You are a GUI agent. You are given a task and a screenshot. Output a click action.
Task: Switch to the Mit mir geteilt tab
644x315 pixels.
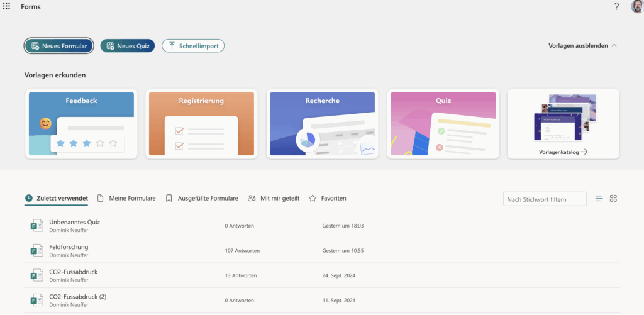pyautogui.click(x=274, y=198)
